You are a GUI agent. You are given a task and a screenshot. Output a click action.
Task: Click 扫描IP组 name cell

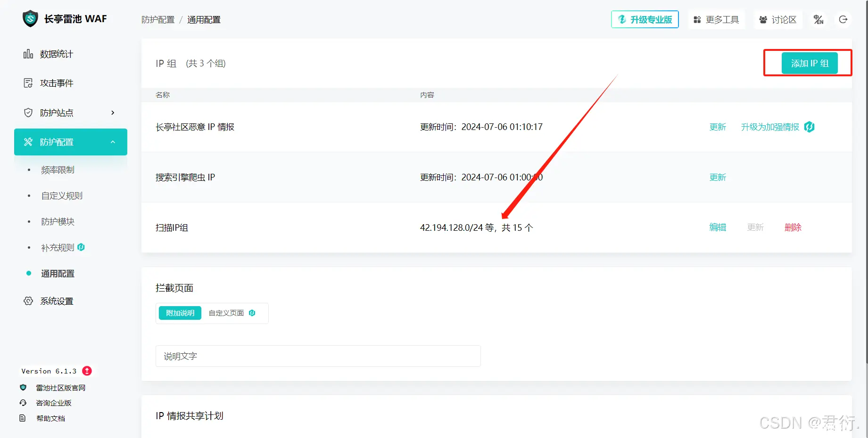pyautogui.click(x=172, y=228)
